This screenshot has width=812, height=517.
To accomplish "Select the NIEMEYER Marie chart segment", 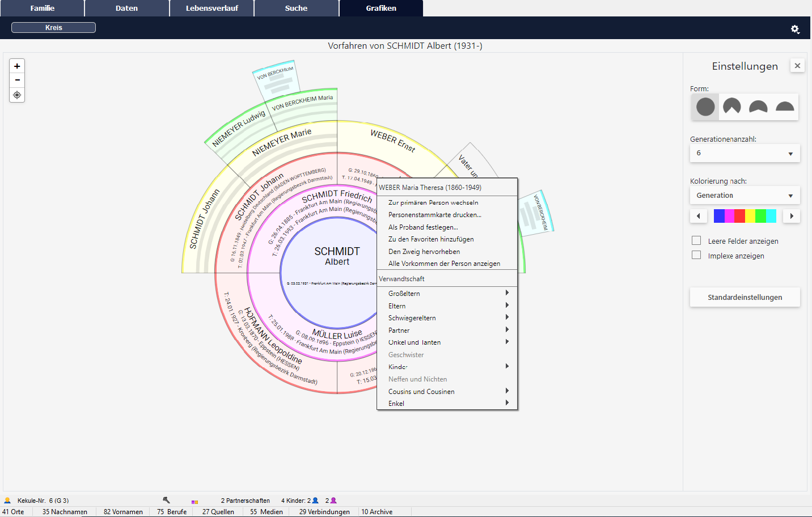I will tap(282, 142).
